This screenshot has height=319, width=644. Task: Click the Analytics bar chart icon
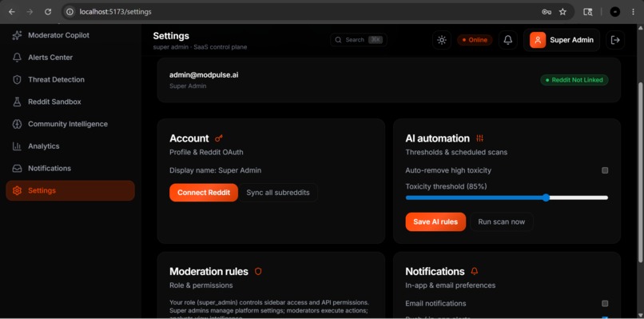[x=17, y=146]
